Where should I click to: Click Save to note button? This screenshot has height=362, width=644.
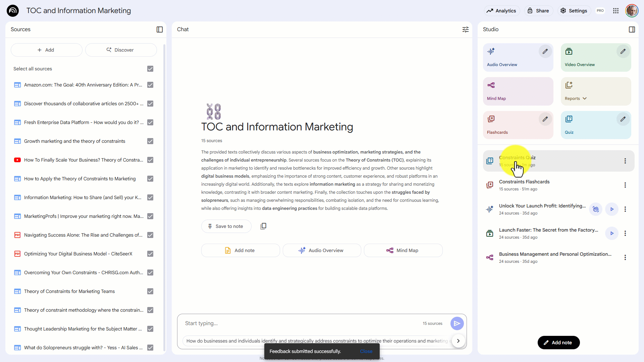pos(226,226)
